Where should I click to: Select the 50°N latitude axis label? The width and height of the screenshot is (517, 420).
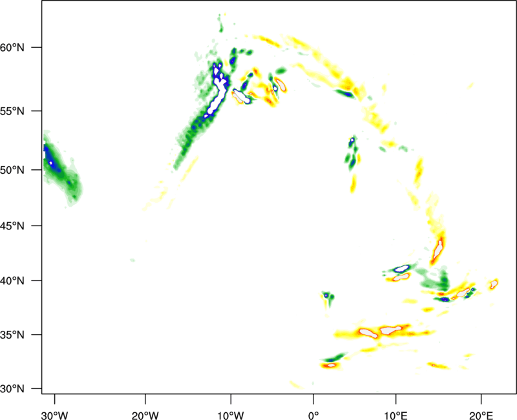pos(12,171)
